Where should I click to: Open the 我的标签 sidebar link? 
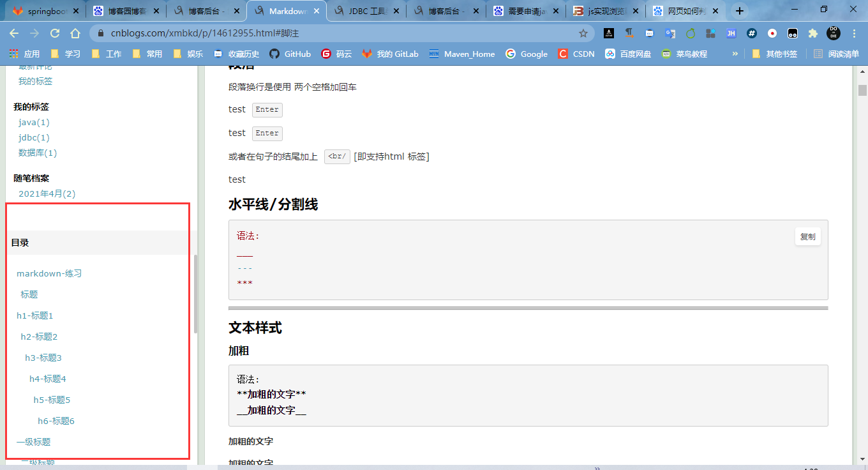(x=35, y=81)
